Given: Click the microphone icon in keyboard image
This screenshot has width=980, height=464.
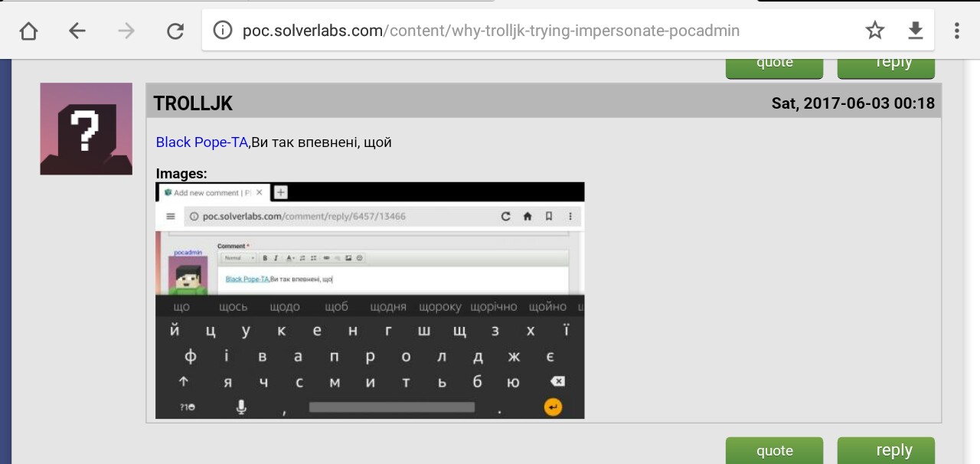Looking at the screenshot, I should point(241,407).
